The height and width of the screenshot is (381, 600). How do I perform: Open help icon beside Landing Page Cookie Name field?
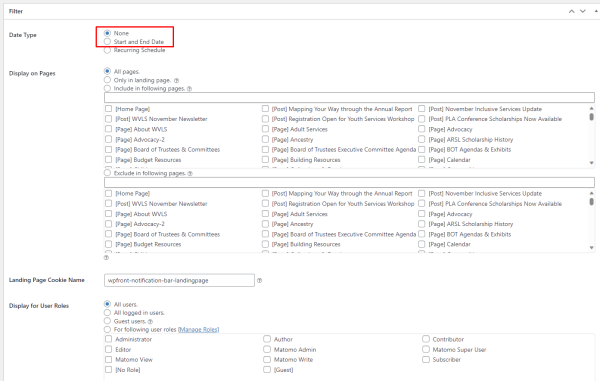pos(259,280)
